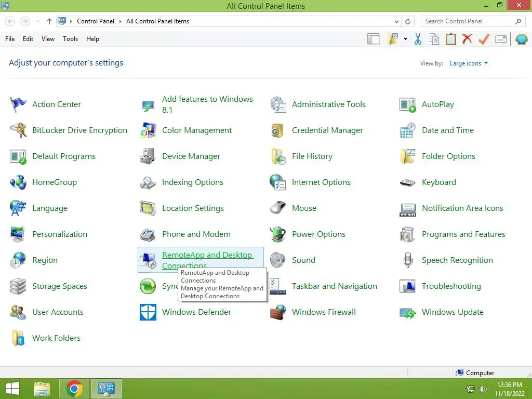
Task: Open the View menu
Action: 48,39
